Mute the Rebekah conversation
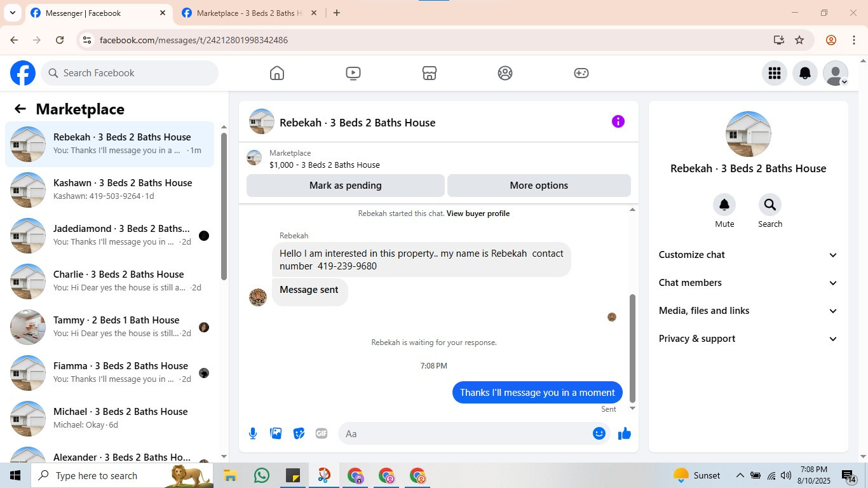 click(x=724, y=205)
